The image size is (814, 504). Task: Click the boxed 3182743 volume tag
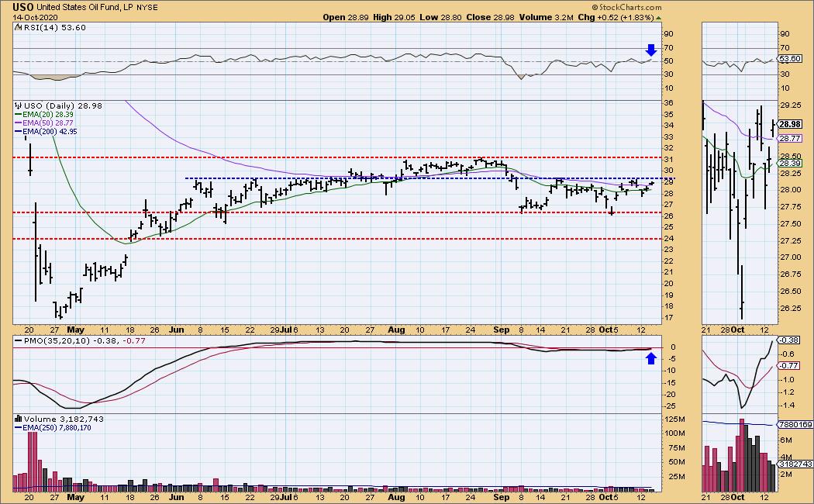(x=795, y=464)
